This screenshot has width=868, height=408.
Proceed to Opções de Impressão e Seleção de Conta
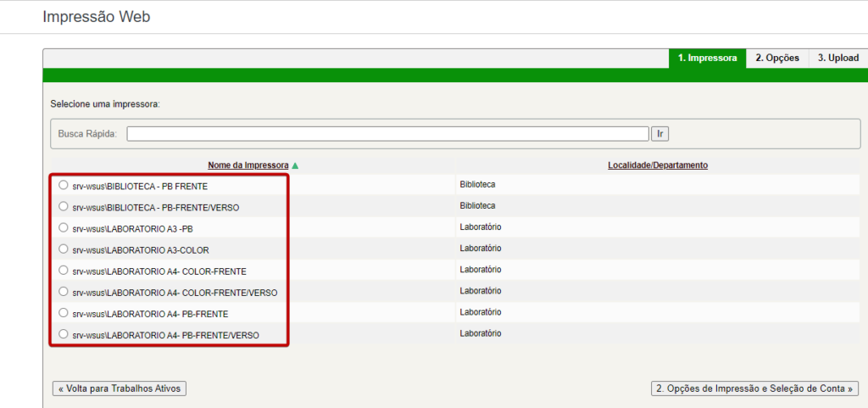(754, 388)
